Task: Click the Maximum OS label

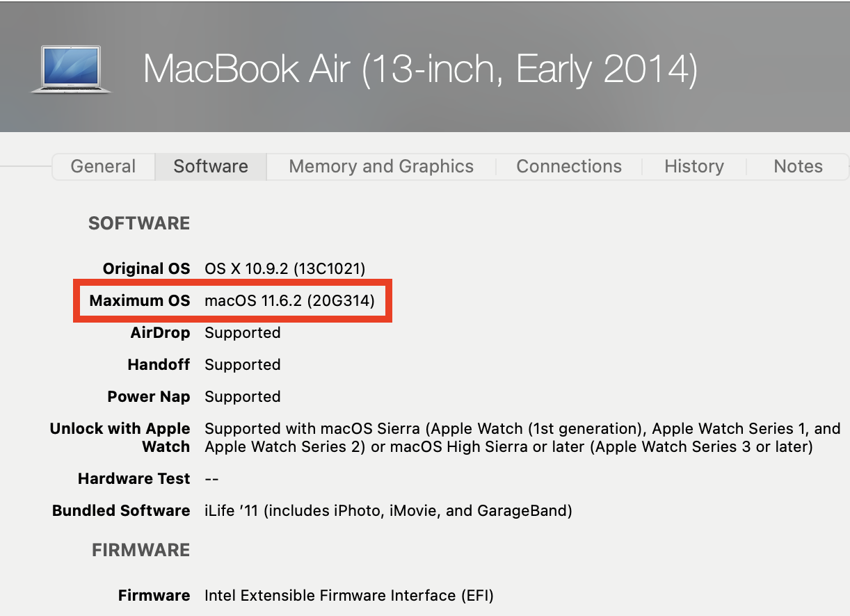Action: [x=140, y=301]
